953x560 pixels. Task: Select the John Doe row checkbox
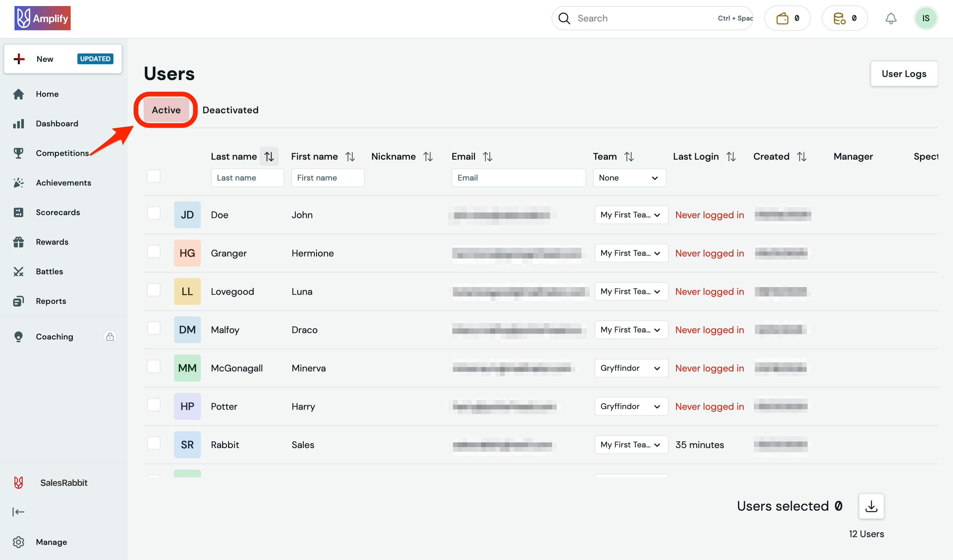coord(153,213)
